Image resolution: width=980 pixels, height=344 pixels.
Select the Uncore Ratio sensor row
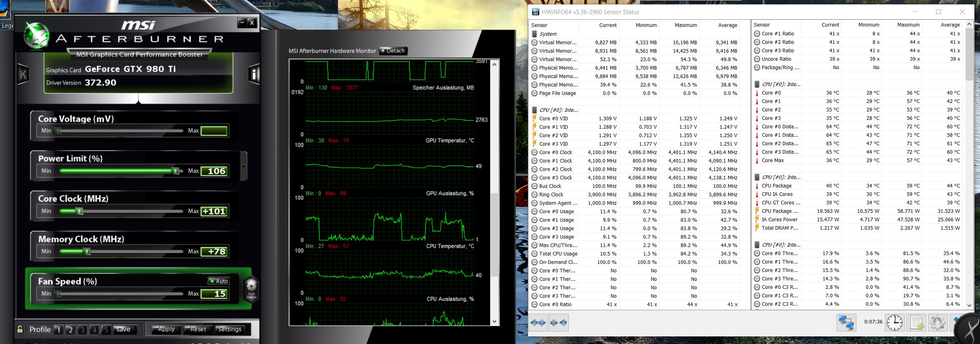[858, 59]
